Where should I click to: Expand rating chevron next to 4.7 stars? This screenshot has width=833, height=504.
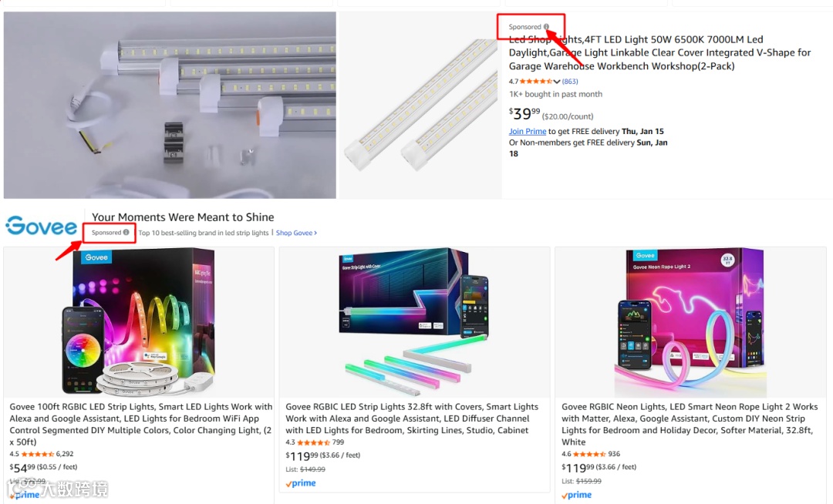(x=557, y=82)
